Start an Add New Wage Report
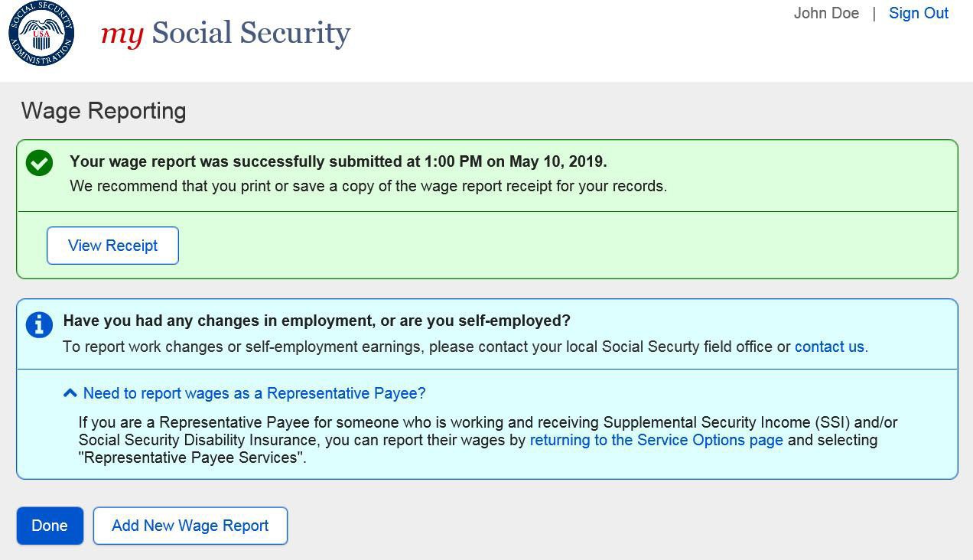This screenshot has height=560, width=973. (x=190, y=526)
